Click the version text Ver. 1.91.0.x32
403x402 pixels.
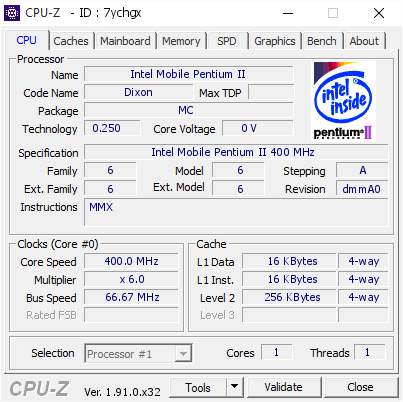coord(122,392)
